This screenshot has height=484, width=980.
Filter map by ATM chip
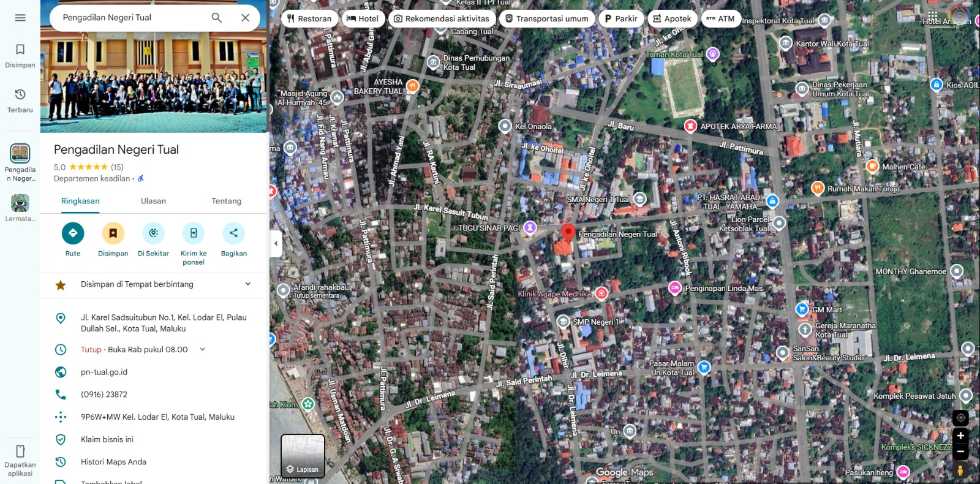[721, 18]
